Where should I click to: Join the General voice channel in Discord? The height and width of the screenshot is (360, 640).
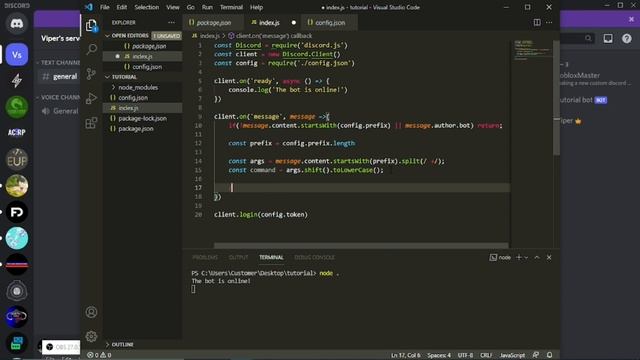(60, 111)
